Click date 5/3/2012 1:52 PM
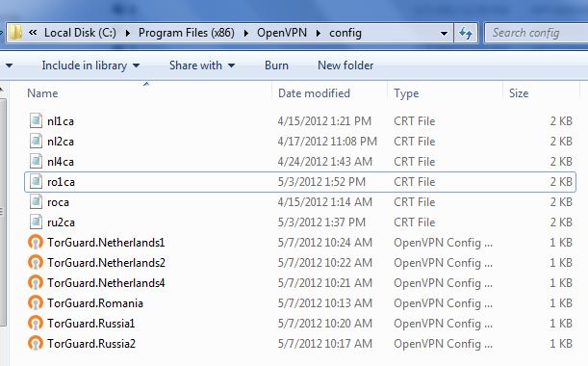The image size is (588, 366). [x=321, y=182]
